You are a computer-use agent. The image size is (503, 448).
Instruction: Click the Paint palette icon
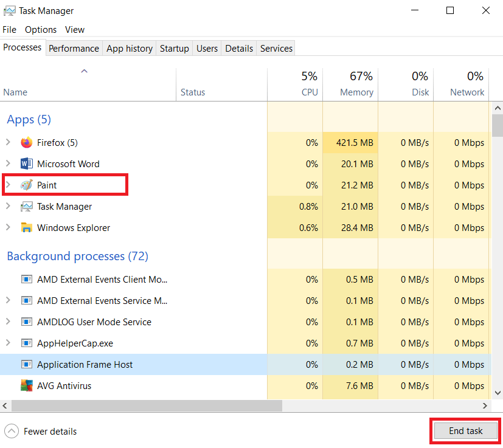tap(27, 185)
